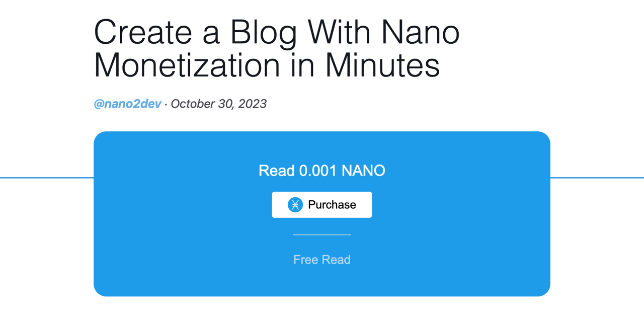This screenshot has width=644, height=322.
Task: Click the blue line left of the paywall card
Action: (47, 178)
